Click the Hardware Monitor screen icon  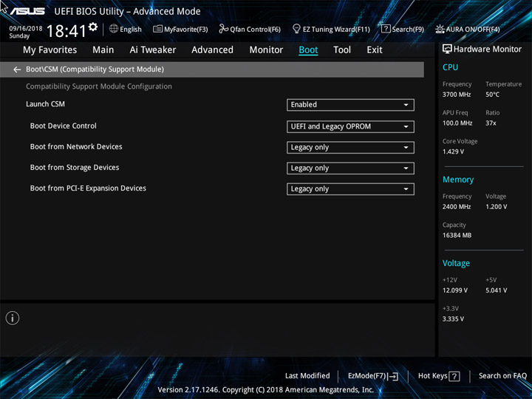tap(447, 50)
